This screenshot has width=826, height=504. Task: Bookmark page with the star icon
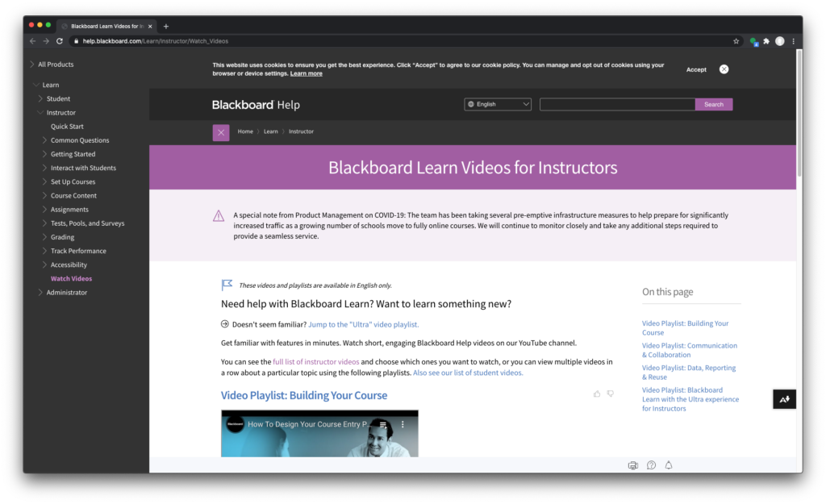(x=736, y=41)
